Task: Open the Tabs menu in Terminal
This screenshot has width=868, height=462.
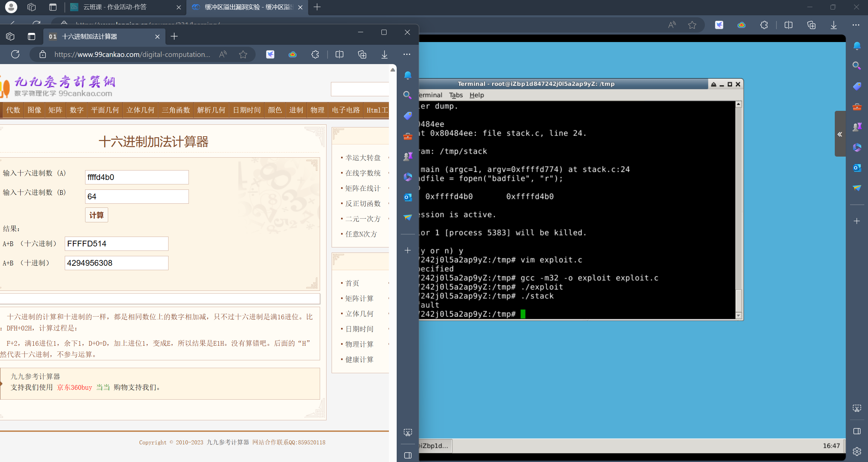Action: (456, 95)
